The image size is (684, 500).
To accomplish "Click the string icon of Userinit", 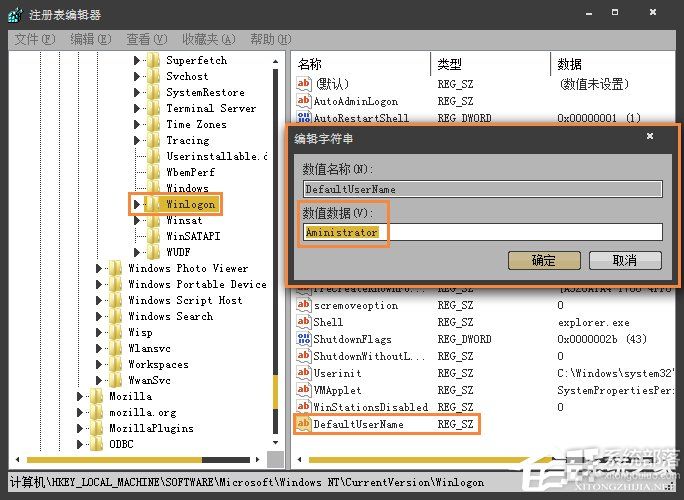I will point(304,373).
